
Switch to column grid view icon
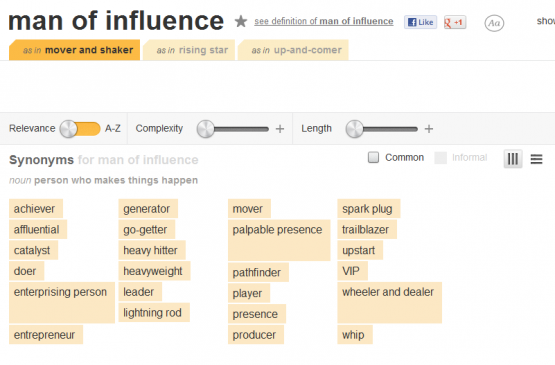click(513, 159)
